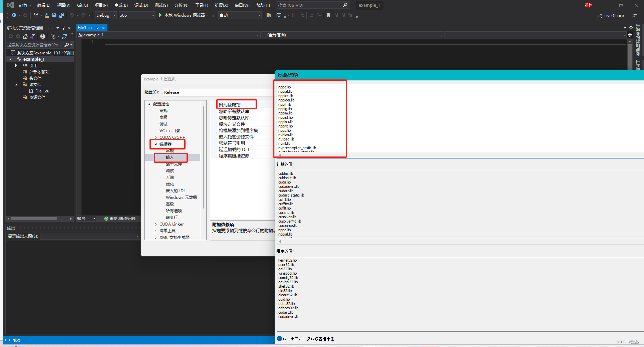The image size is (644, 347).
Task: Click the bookmark icon in the toolbar
Action: (x=329, y=15)
